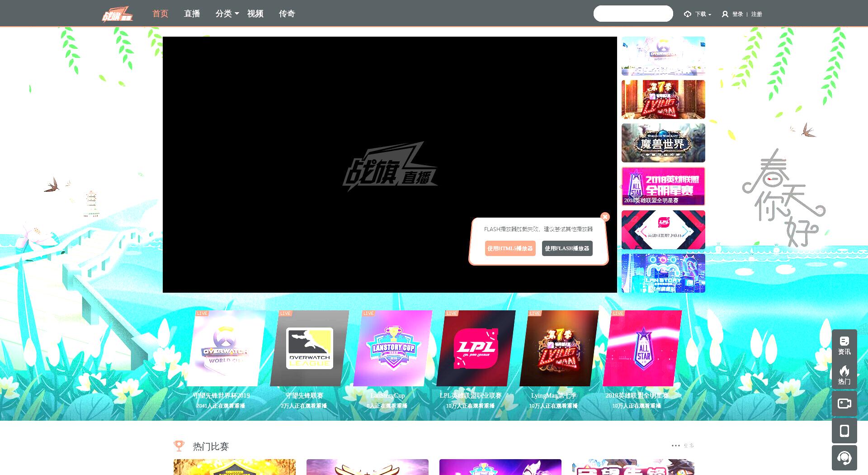Viewport: 868px width, 475px height.
Task: Click the 热门比赛 trophy icon
Action: pos(179,446)
